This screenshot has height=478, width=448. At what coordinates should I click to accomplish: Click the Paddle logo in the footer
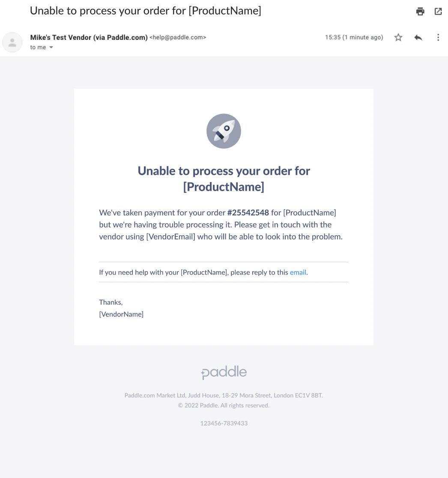tap(224, 373)
